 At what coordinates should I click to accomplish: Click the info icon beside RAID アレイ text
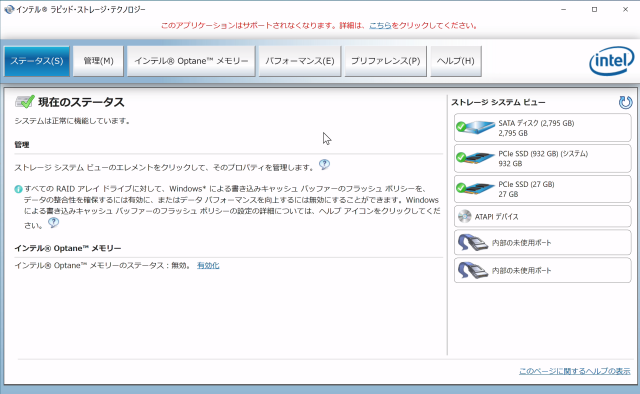[x=18, y=189]
